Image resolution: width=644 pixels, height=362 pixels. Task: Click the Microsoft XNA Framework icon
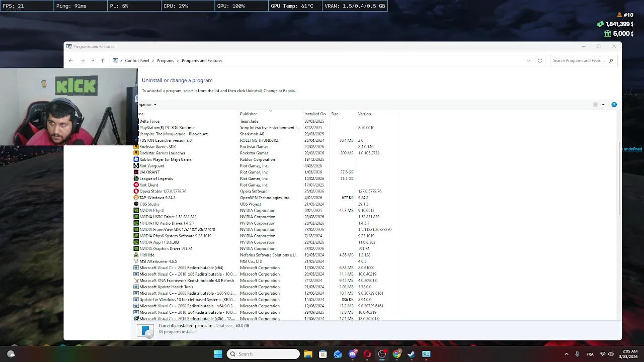pos(136,281)
